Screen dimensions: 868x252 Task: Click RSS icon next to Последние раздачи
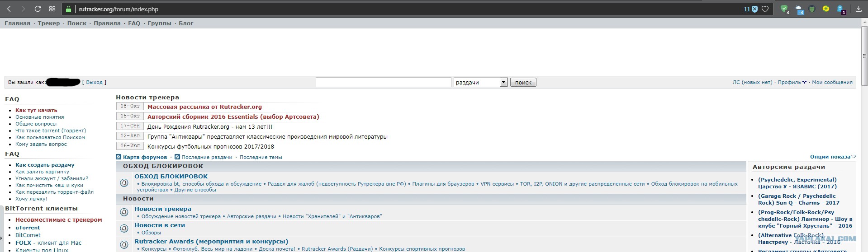(x=177, y=157)
